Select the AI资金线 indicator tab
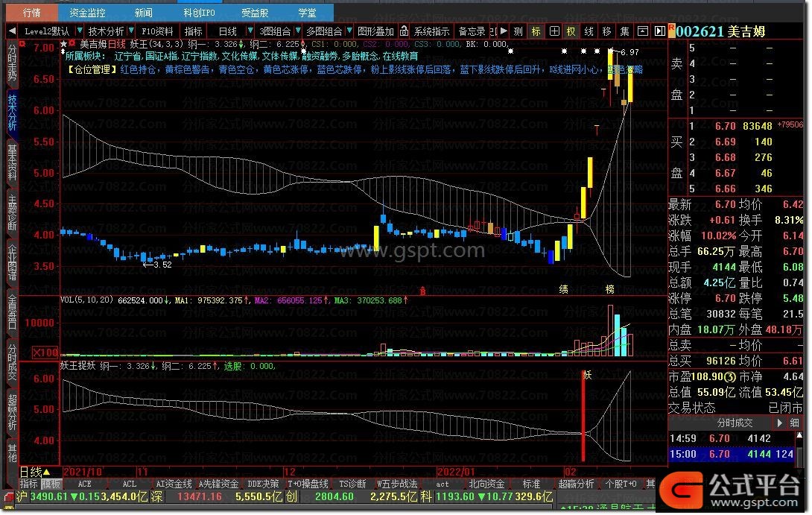The image size is (812, 515). pyautogui.click(x=174, y=484)
